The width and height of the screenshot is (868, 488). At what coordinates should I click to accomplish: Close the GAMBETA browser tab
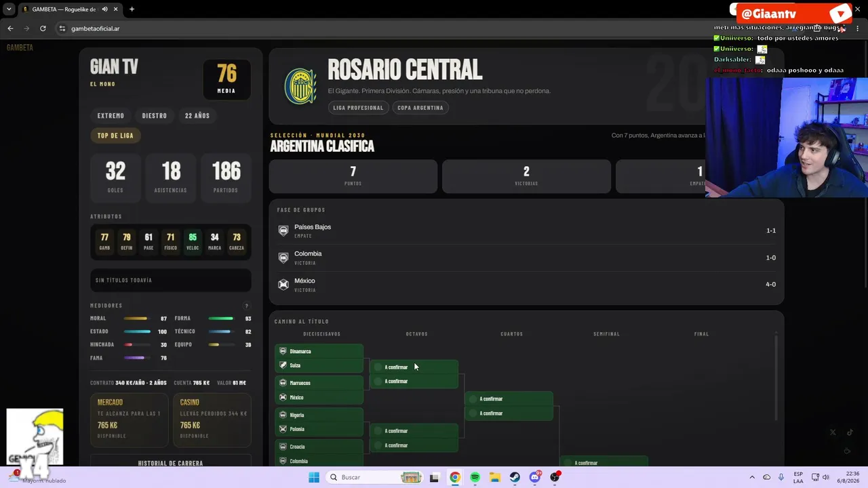coord(116,9)
